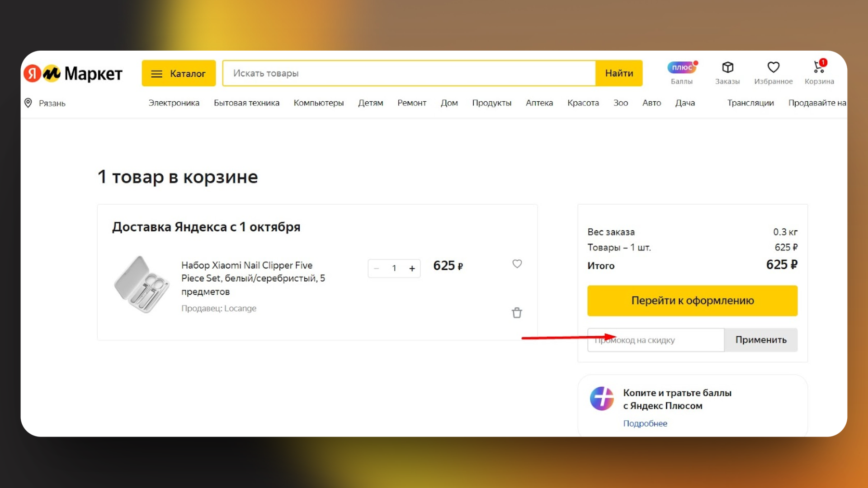Remove the item with trash icon
The height and width of the screenshot is (488, 868).
point(517,313)
